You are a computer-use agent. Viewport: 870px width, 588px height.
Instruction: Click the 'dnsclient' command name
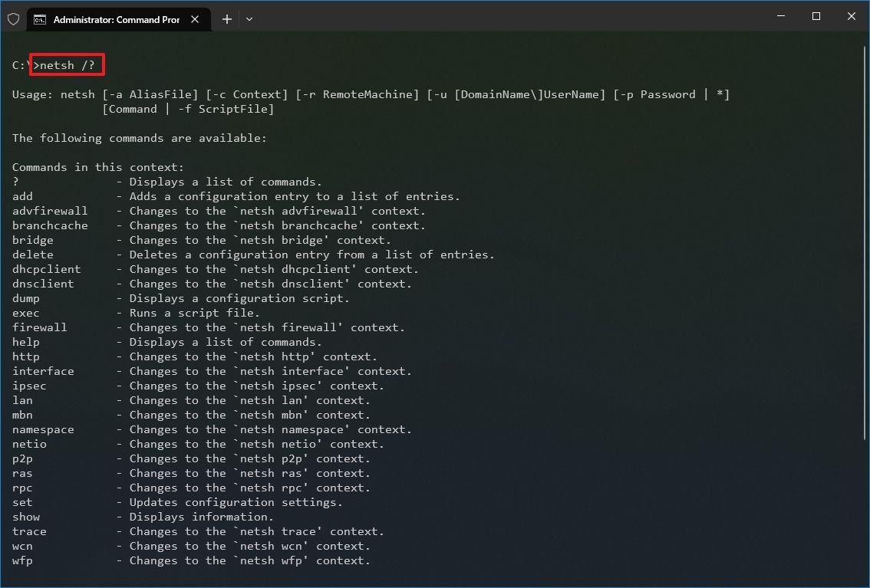coord(43,284)
